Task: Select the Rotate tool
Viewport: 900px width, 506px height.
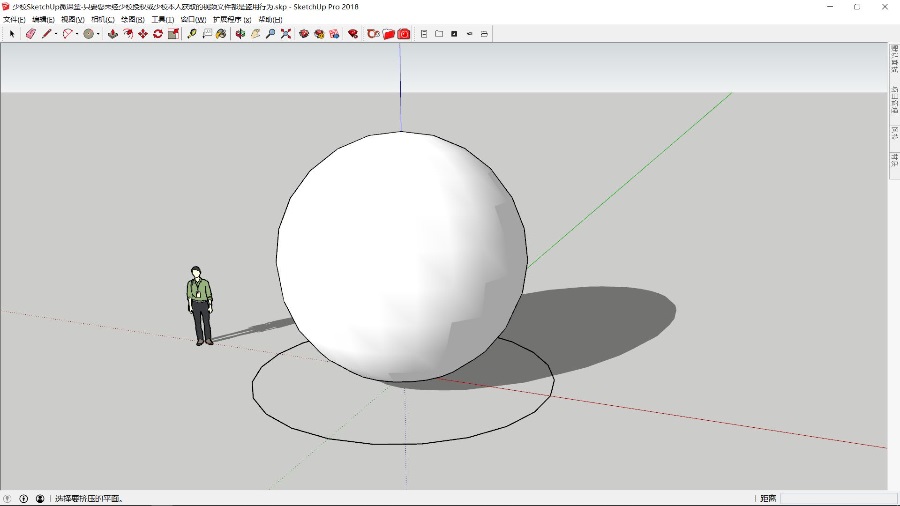Action: [158, 34]
